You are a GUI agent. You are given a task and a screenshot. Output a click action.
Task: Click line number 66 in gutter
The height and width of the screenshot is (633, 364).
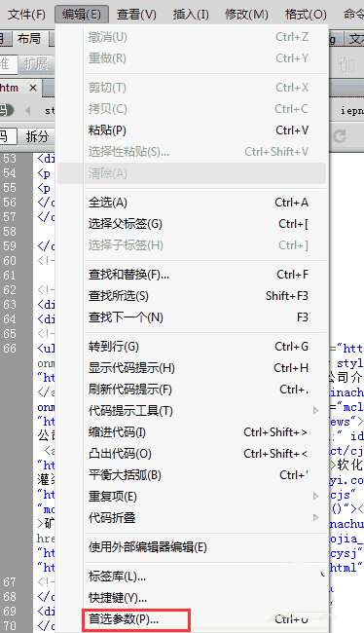(10, 349)
